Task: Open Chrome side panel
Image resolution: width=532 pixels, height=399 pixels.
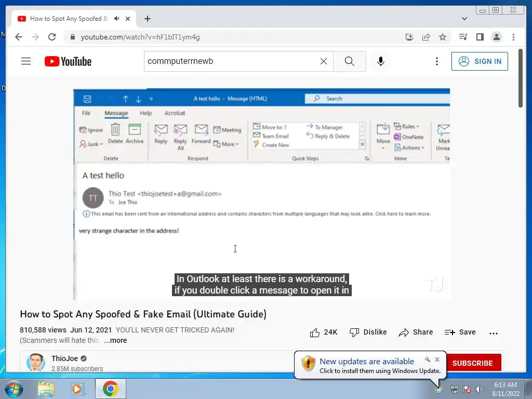Action: click(480, 37)
